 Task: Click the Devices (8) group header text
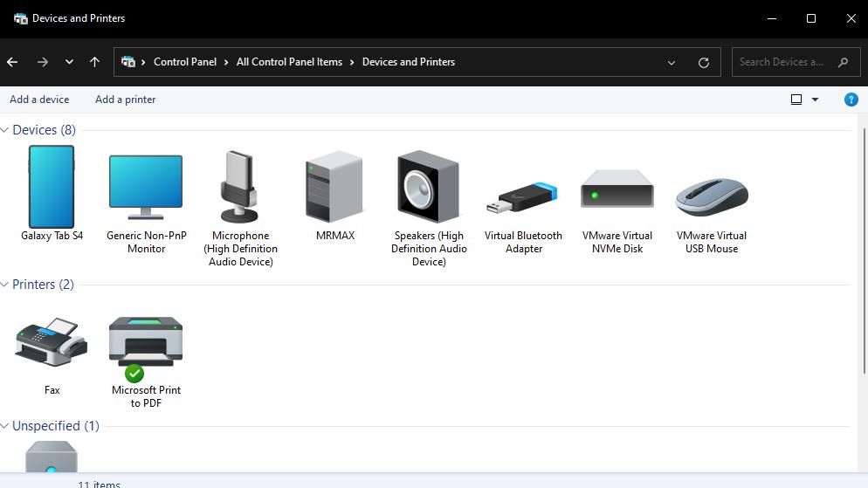coord(44,130)
